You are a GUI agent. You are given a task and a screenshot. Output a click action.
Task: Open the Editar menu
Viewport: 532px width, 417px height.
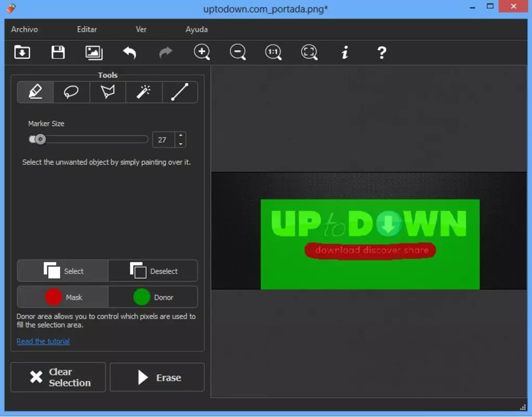coord(87,30)
